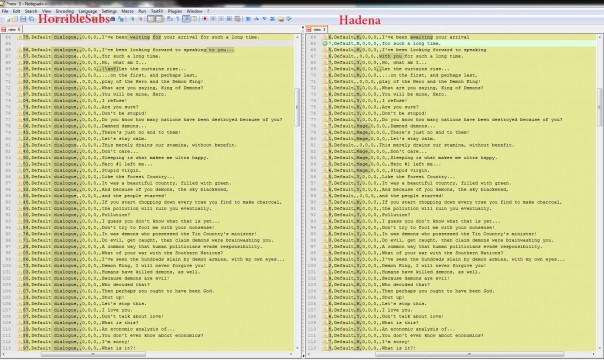Image resolution: width=604 pixels, height=360 pixels.
Task: Click the red Record Macro icon
Action: tap(205, 19)
